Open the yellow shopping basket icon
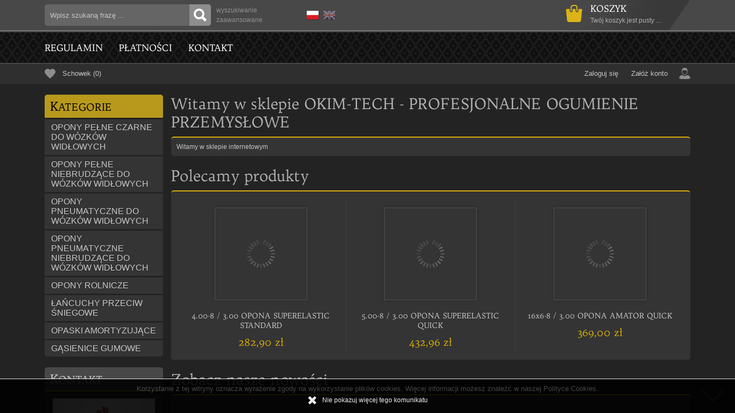 pyautogui.click(x=574, y=14)
